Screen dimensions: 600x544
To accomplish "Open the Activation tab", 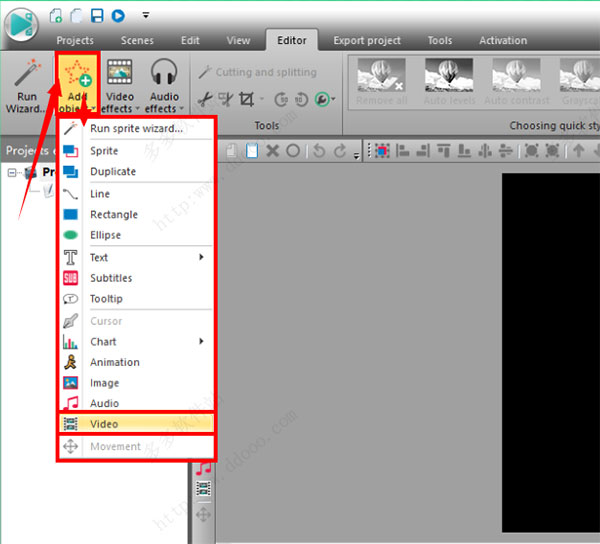I will coord(503,40).
